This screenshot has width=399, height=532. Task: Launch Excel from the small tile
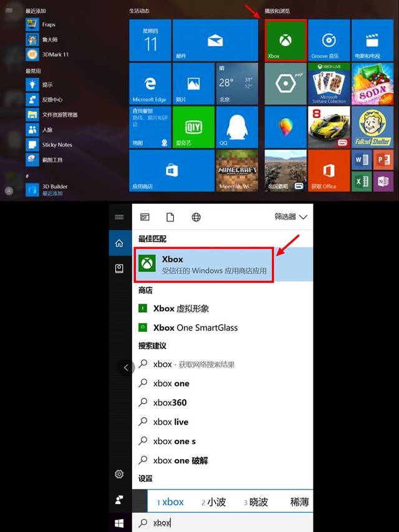[362, 181]
